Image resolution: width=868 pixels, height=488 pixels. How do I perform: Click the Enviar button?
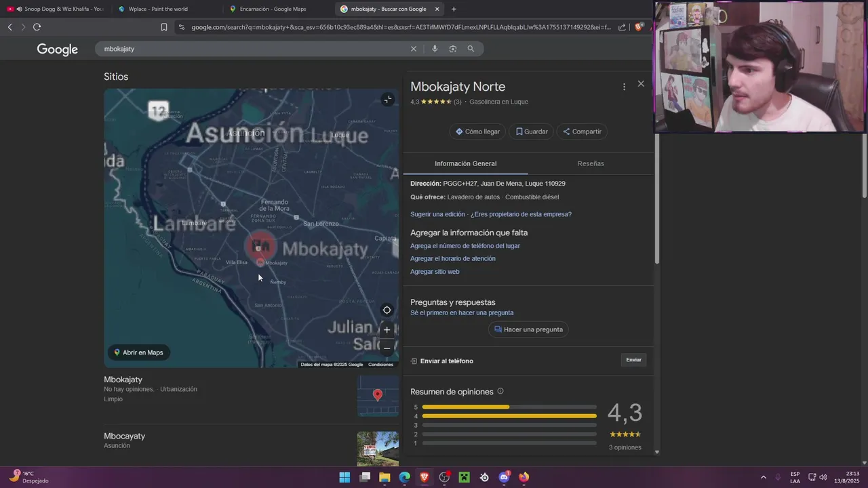click(x=633, y=360)
